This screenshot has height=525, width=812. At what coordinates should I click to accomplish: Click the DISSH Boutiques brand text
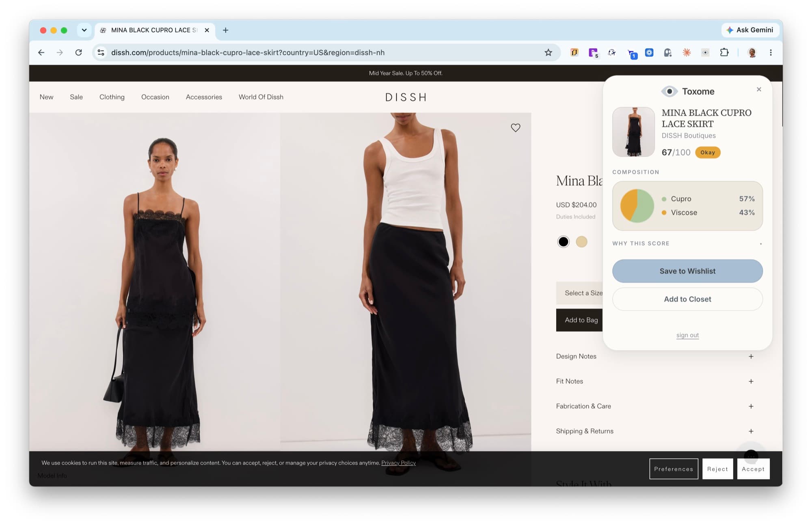pos(689,136)
